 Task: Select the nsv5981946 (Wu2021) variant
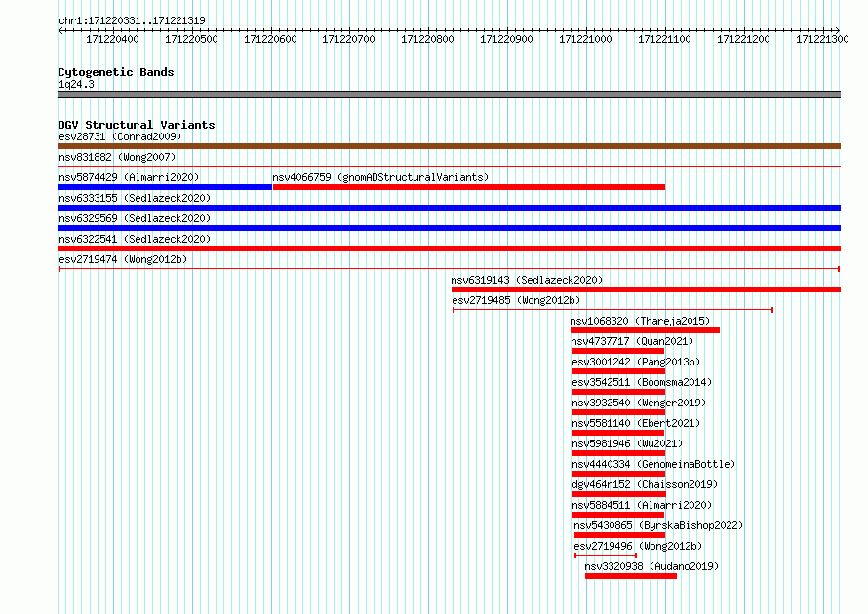[x=627, y=443]
